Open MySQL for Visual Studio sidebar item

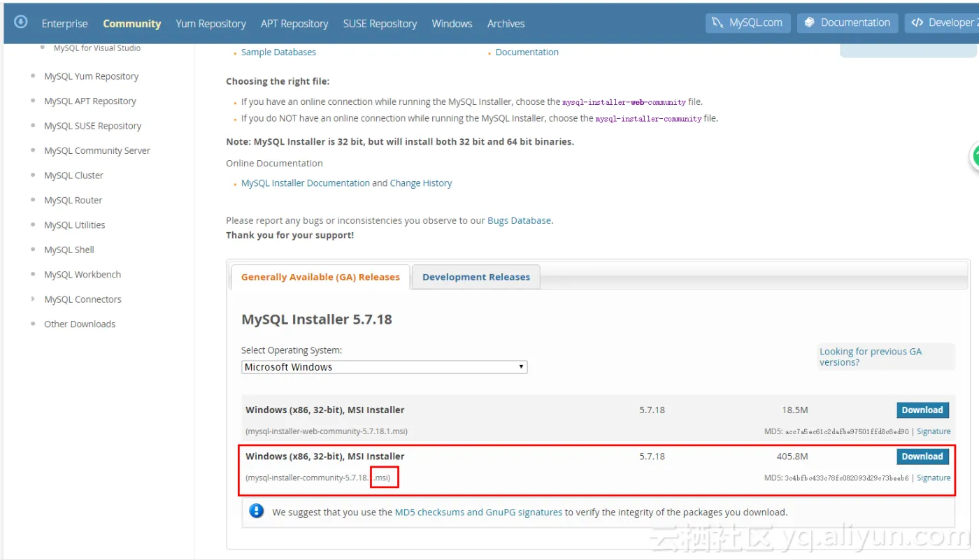pyautogui.click(x=97, y=48)
